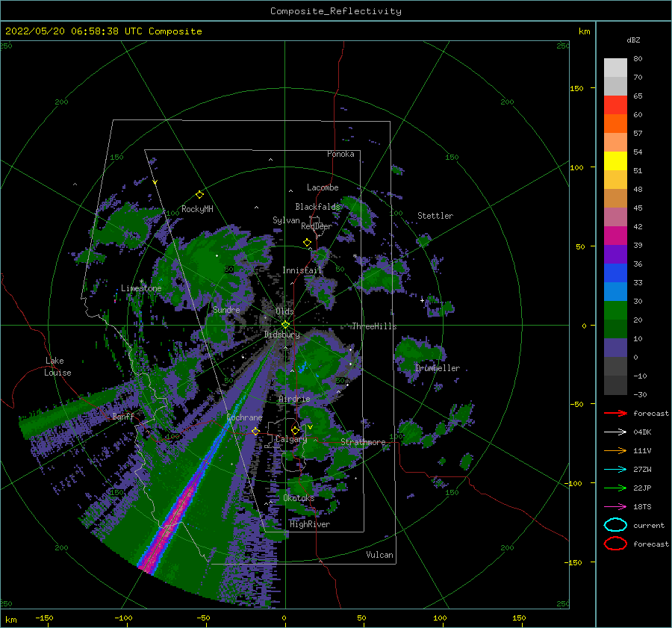
Task: Click the Banff label
Action: click(123, 416)
